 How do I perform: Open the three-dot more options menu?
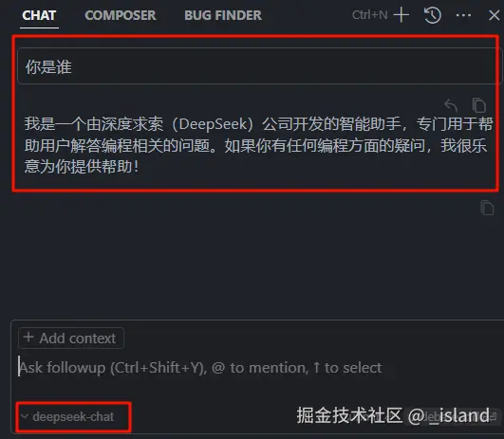(x=463, y=15)
